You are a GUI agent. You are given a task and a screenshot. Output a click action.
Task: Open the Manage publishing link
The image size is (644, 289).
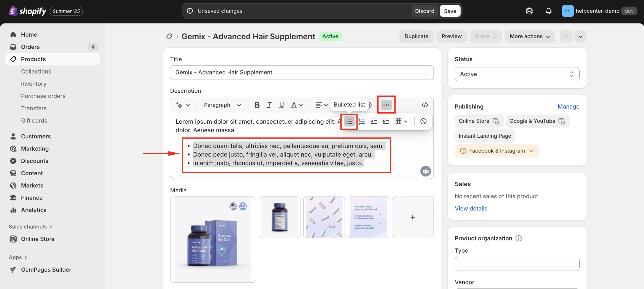(x=568, y=106)
